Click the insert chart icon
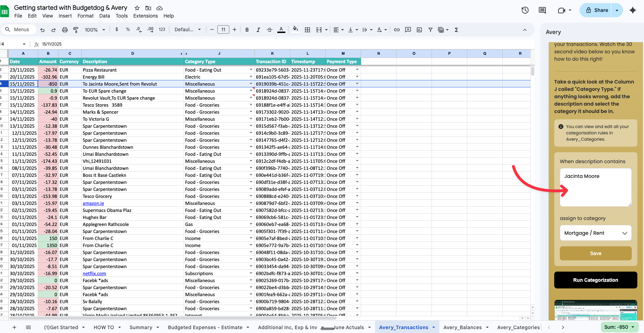 click(x=419, y=30)
